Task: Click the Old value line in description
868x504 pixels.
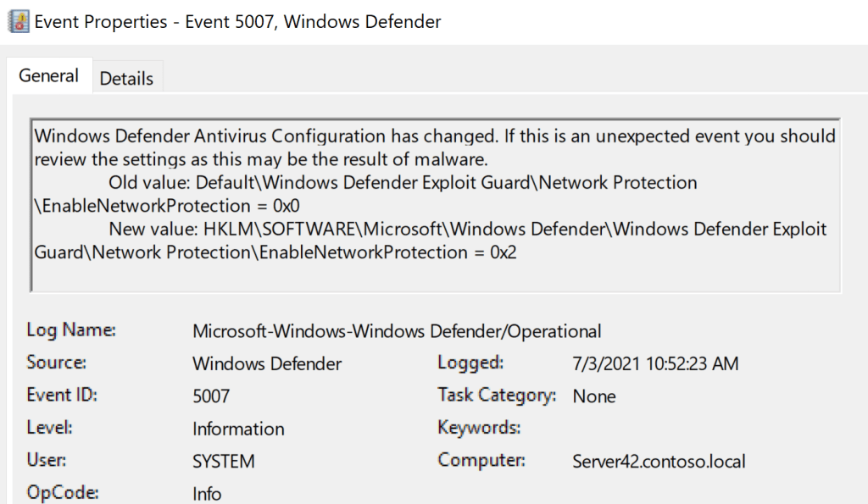Action: pyautogui.click(x=403, y=182)
